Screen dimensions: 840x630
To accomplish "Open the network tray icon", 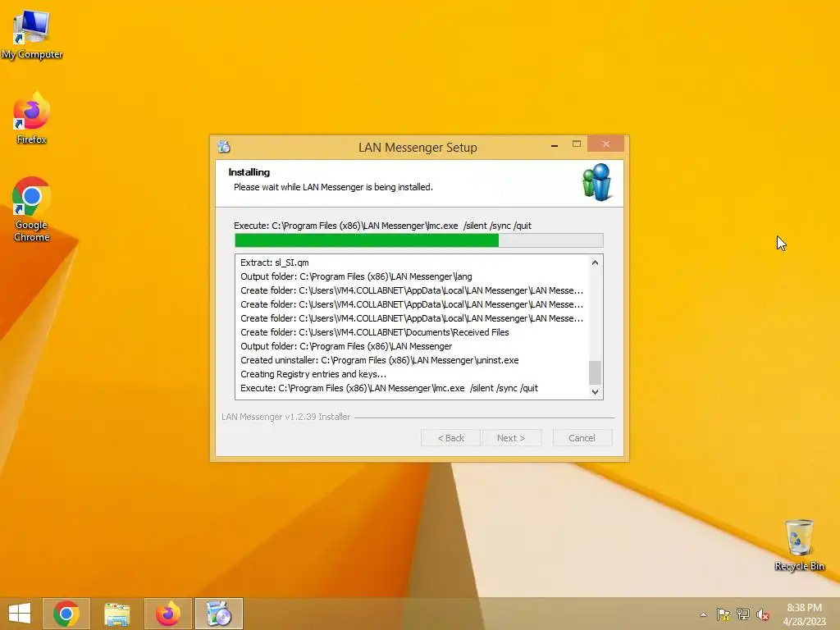I will pyautogui.click(x=743, y=614).
